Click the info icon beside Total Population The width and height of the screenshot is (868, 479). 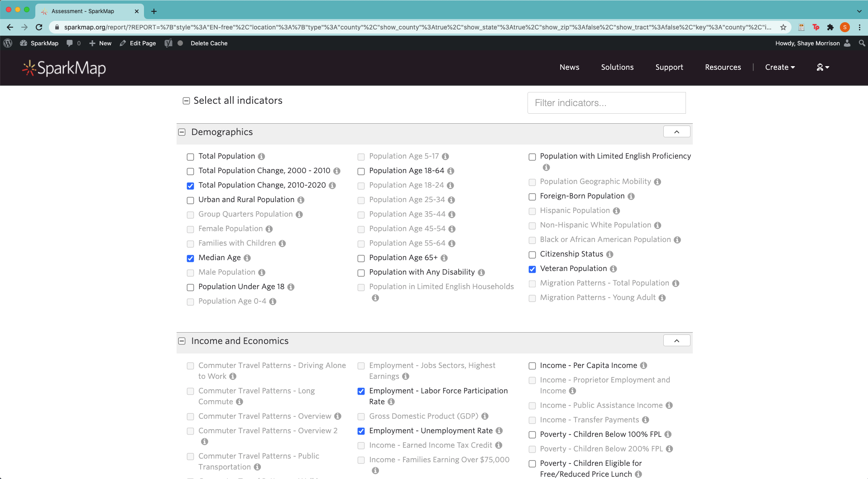click(x=261, y=156)
